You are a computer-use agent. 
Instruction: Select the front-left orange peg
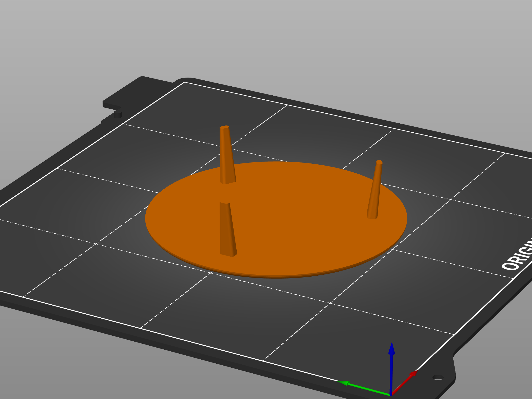(228, 229)
